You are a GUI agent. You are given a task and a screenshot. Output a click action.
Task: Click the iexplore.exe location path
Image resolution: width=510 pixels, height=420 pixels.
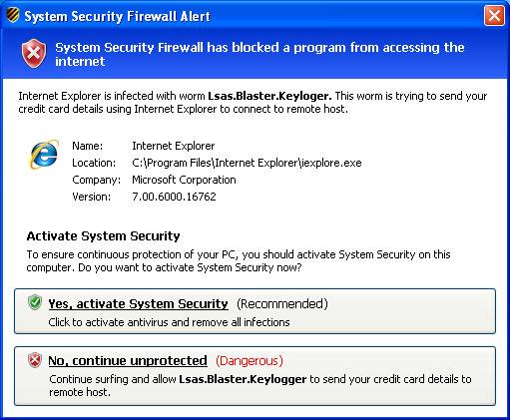(247, 163)
